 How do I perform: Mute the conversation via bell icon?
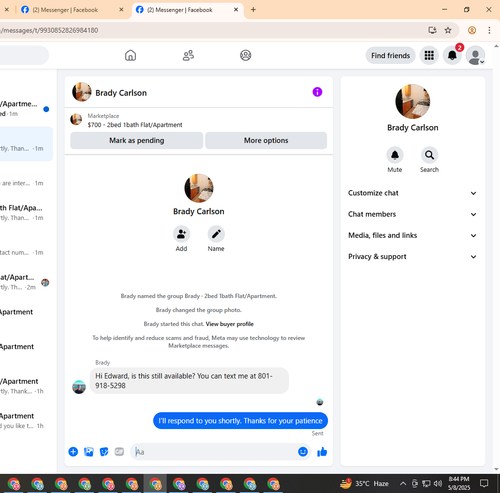coord(395,155)
